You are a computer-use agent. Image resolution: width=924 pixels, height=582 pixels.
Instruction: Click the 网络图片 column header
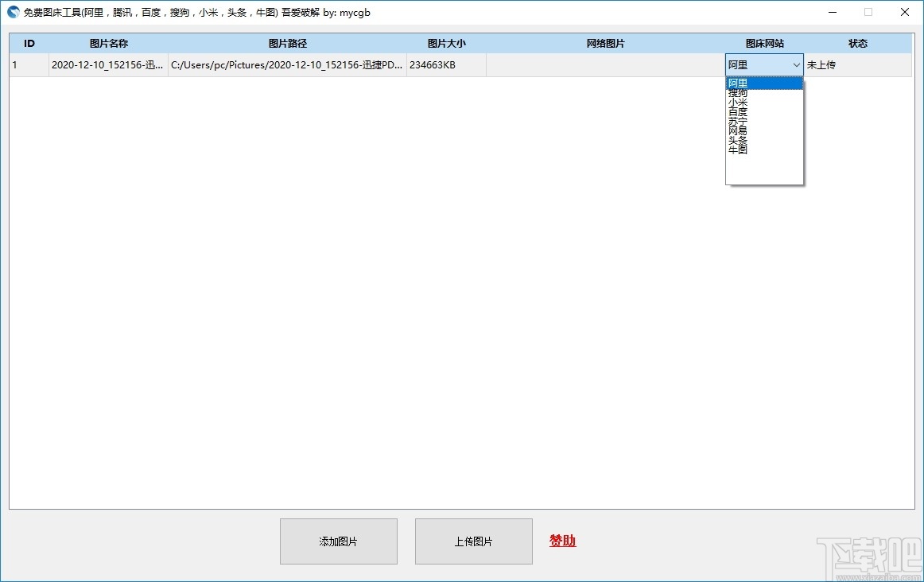point(604,43)
